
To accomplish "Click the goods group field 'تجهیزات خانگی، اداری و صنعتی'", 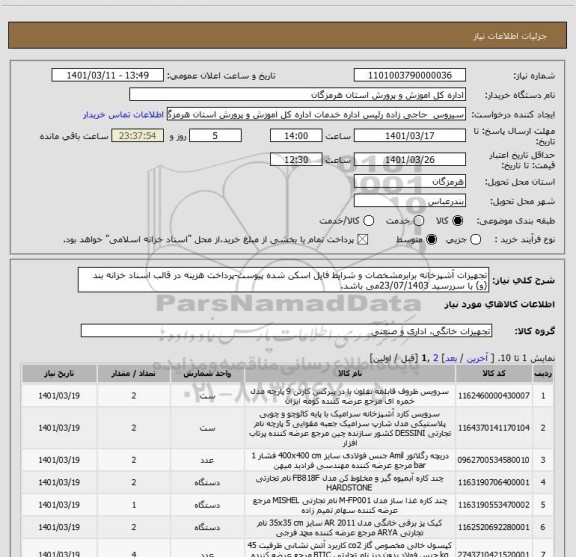I will click(286, 331).
